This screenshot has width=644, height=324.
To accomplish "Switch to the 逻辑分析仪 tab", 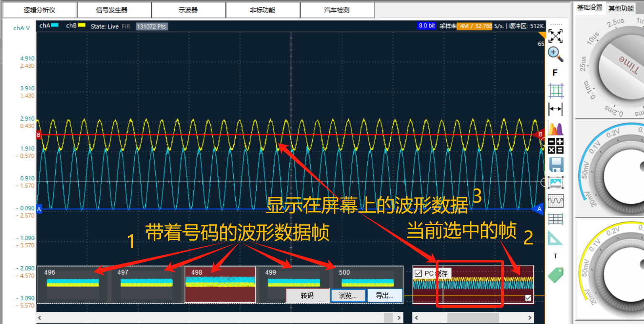I will pyautogui.click(x=40, y=10).
